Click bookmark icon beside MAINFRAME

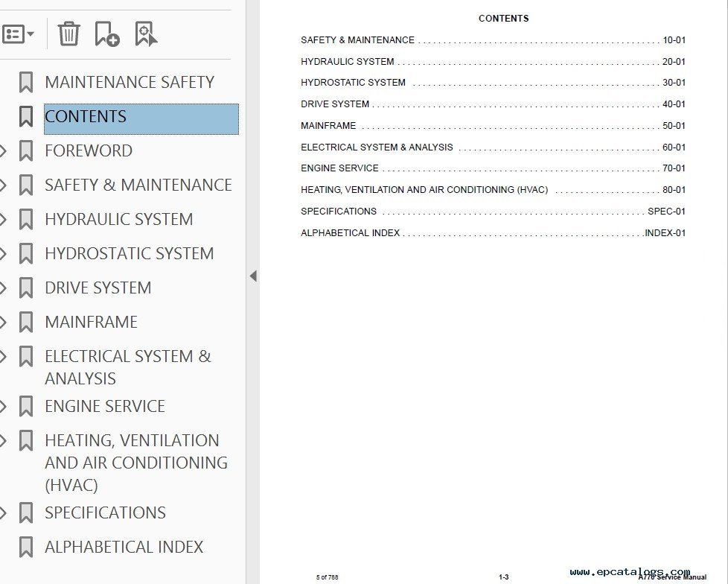pos(26,323)
